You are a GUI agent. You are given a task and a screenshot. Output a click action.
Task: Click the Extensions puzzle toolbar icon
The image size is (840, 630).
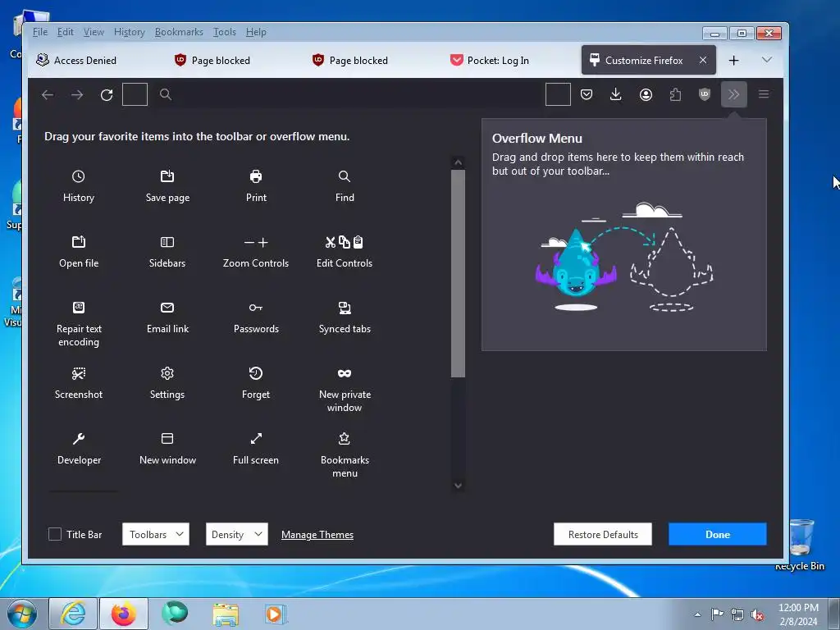click(x=676, y=95)
